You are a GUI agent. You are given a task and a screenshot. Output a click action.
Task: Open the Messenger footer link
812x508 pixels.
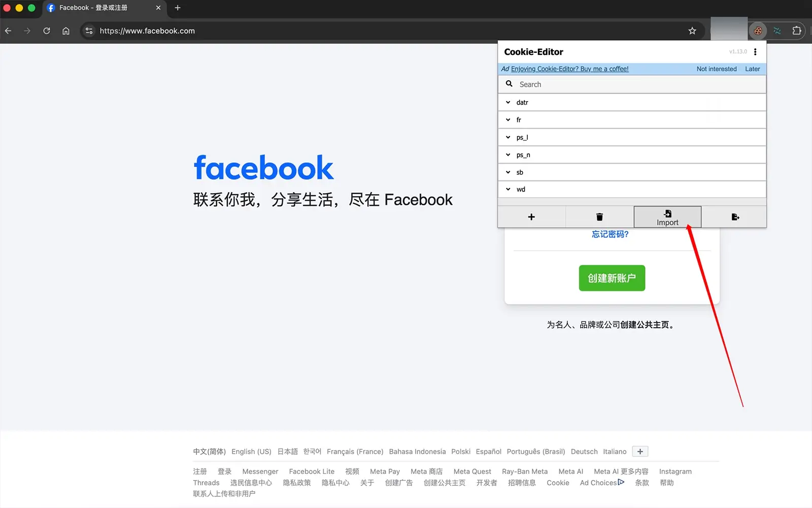pyautogui.click(x=260, y=471)
